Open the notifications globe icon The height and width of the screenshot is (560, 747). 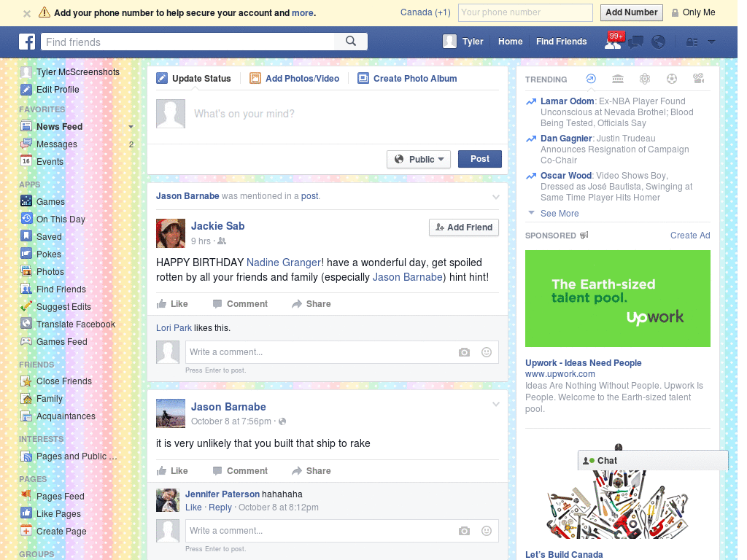(659, 42)
